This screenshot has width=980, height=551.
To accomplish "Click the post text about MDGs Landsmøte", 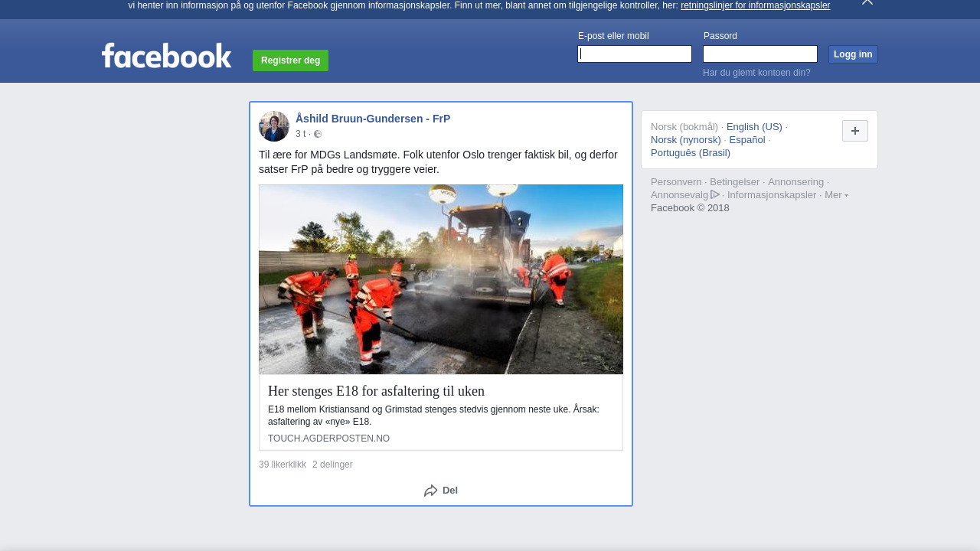I will [x=438, y=161].
